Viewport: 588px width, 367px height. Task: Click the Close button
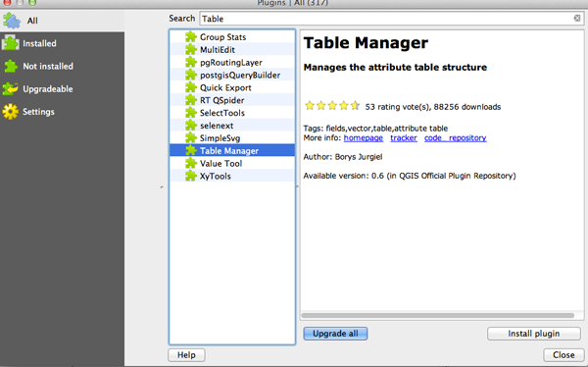563,355
